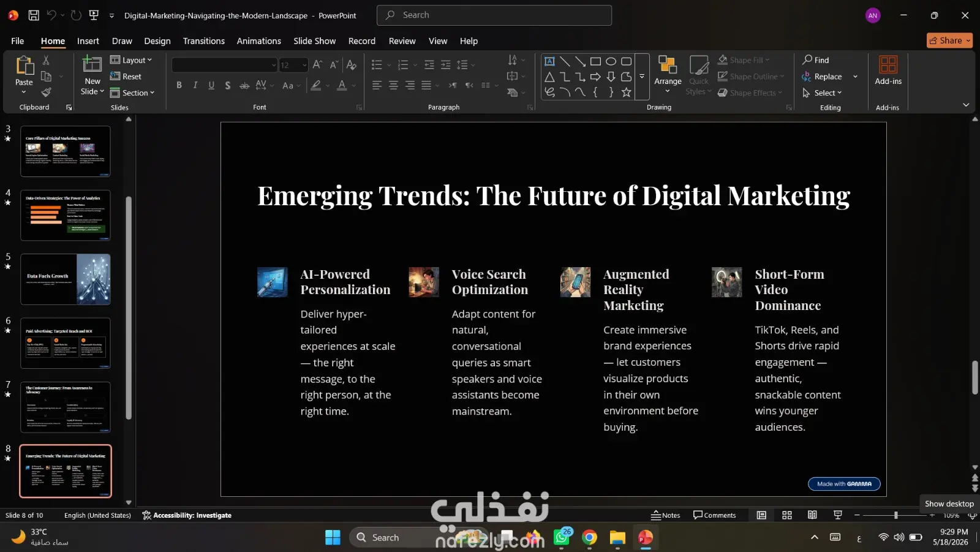Open the Find tool
Image resolution: width=980 pixels, height=552 pixels.
coord(816,60)
